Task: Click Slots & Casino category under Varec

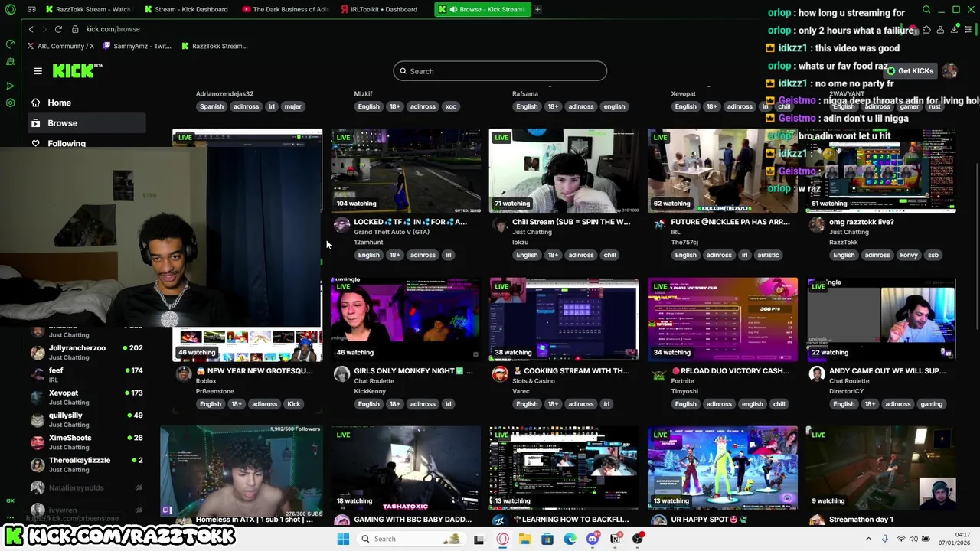Action: point(534,381)
